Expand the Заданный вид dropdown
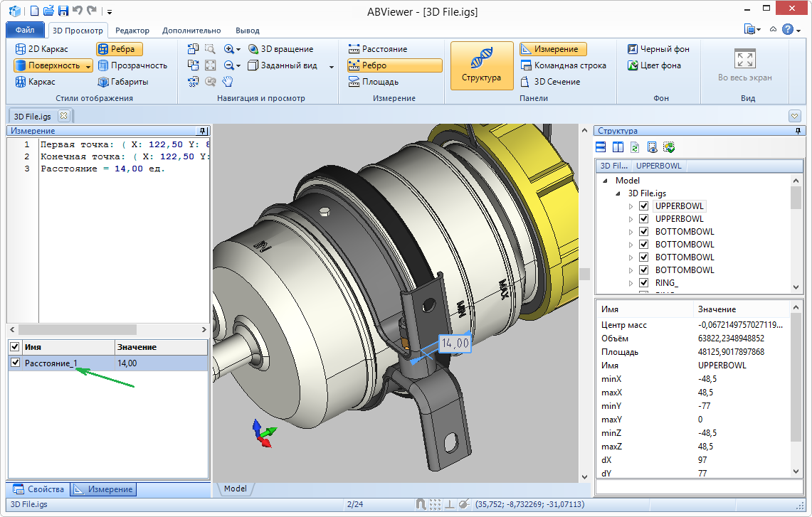 [332, 66]
